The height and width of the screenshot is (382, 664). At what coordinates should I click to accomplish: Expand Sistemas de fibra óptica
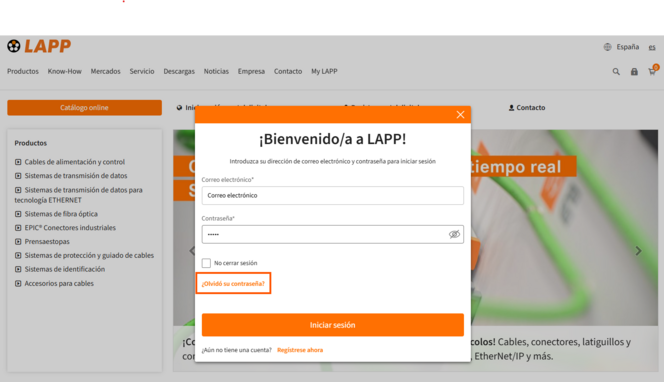point(56,214)
